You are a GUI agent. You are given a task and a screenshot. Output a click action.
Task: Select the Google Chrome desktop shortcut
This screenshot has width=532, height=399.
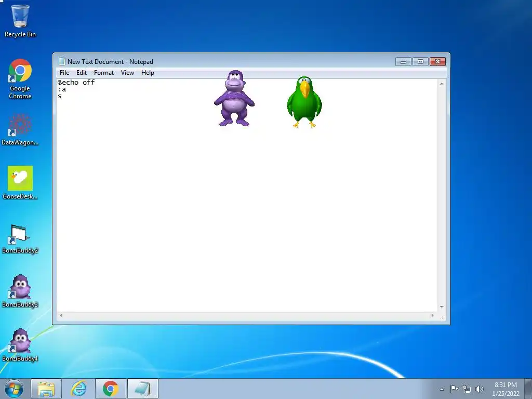click(x=20, y=79)
